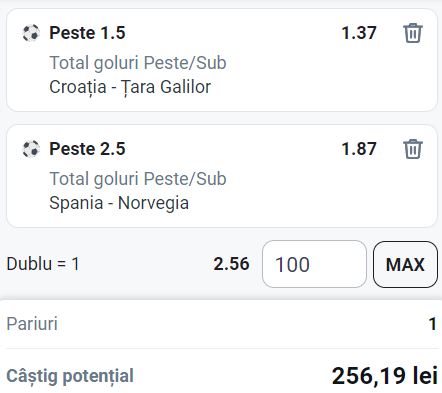Focus the stake input showing 100
Image resolution: width=442 pixels, height=393 pixels.
(x=314, y=264)
